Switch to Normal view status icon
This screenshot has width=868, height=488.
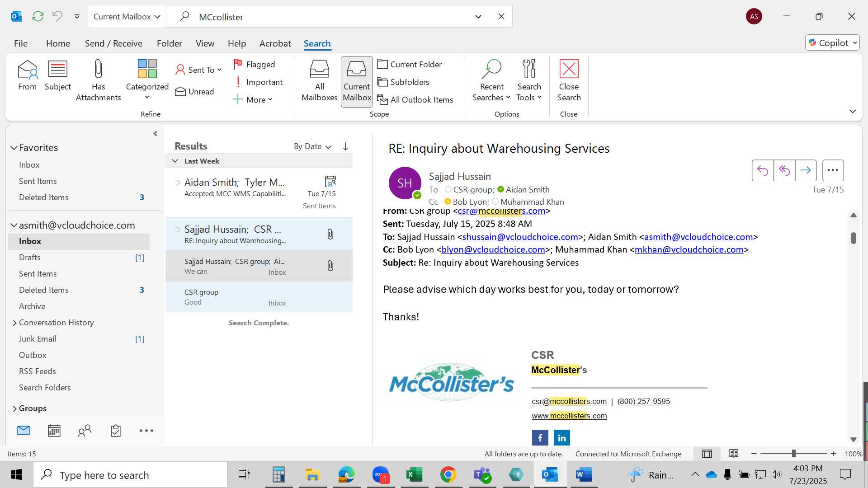707,454
